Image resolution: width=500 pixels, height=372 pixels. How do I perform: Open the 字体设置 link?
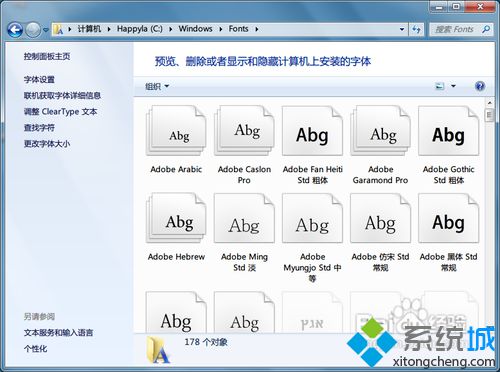point(39,80)
